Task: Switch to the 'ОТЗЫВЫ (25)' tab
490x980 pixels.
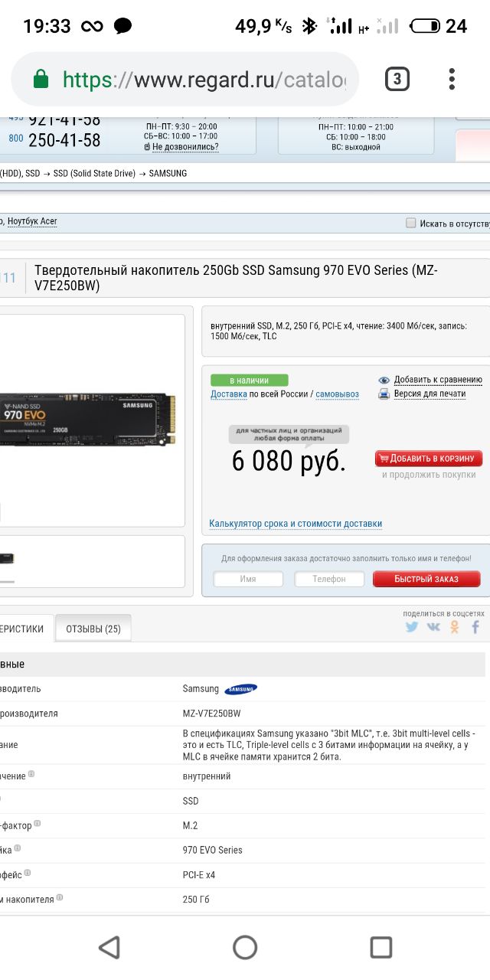Action: tap(93, 629)
